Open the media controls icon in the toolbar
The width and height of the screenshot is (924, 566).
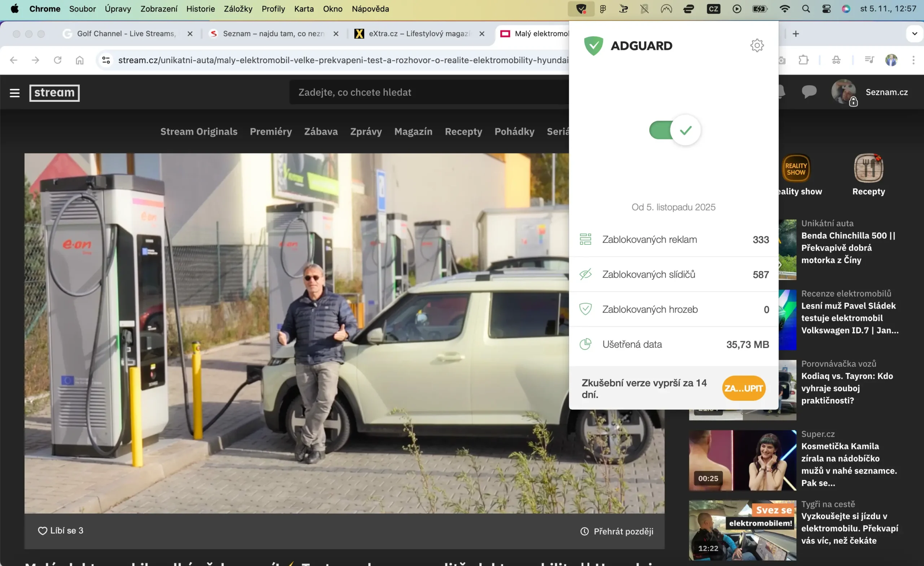(869, 60)
